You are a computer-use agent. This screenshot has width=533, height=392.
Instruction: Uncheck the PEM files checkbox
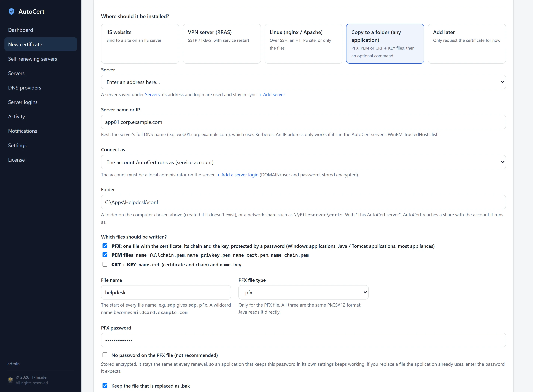click(x=105, y=255)
